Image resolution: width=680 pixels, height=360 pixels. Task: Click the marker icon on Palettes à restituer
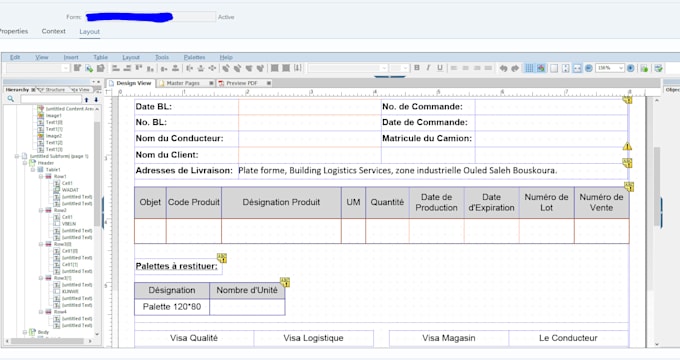pos(222,258)
